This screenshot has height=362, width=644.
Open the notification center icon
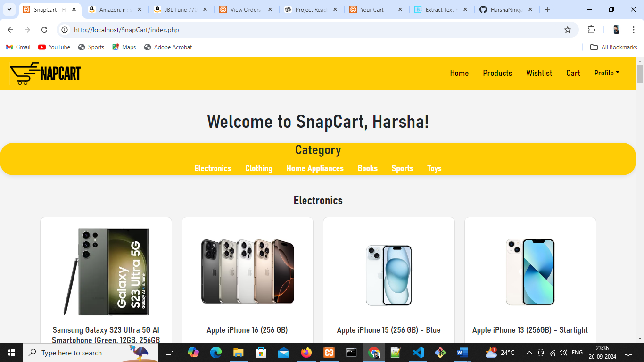[x=628, y=353]
